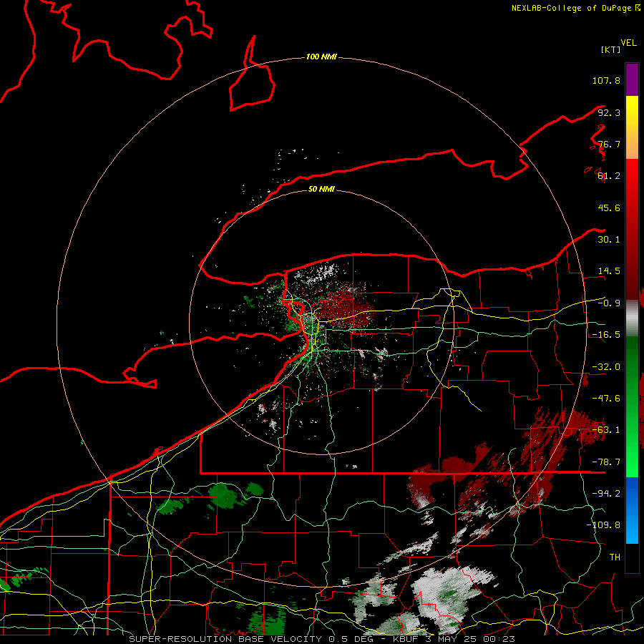Screen dimensions: 644x644
Task: Click the purple top segment of color bar
Action: (x=632, y=79)
